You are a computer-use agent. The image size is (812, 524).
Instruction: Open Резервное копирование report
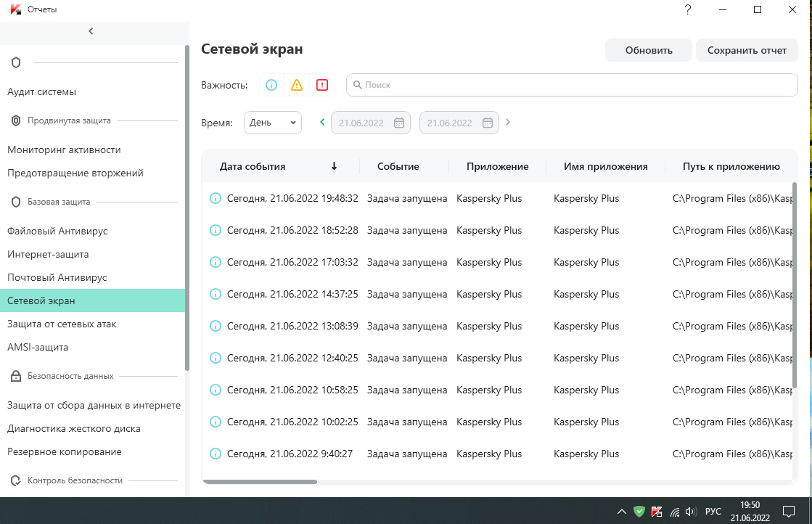pos(64,452)
